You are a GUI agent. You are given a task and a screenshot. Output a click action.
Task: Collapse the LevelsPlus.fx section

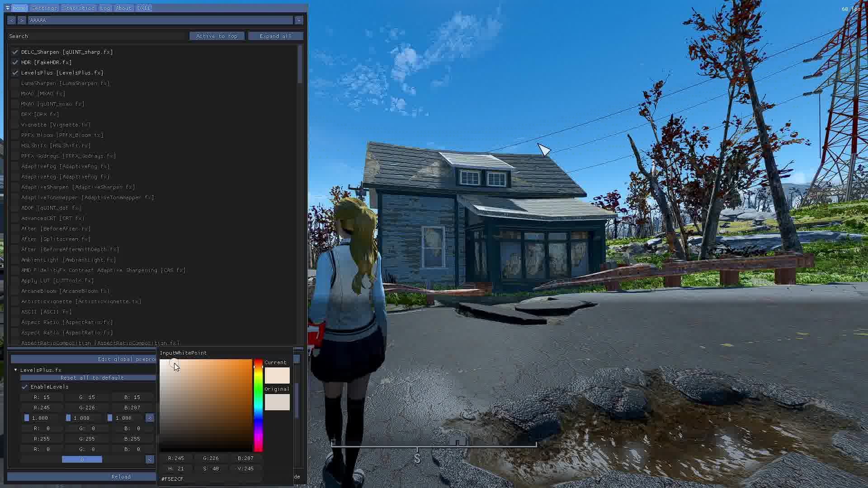pyautogui.click(x=16, y=370)
